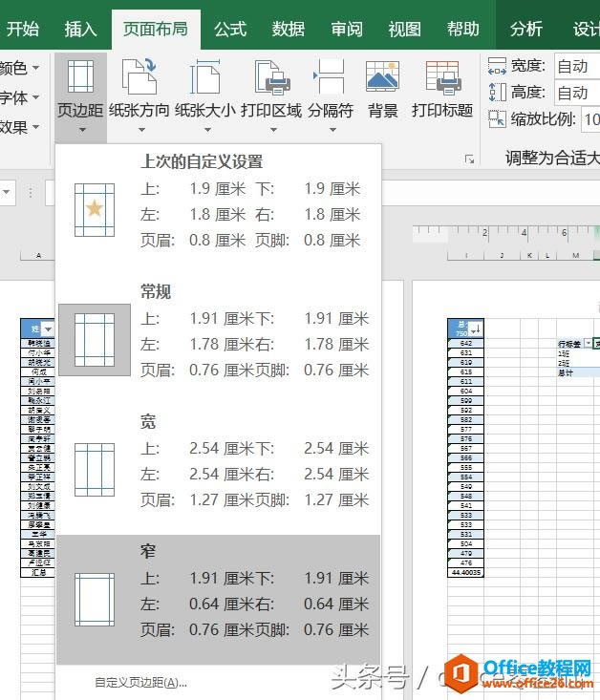Switch to 插入 ribbon tab
Image resolution: width=600 pixels, height=700 pixels.
click(80, 29)
